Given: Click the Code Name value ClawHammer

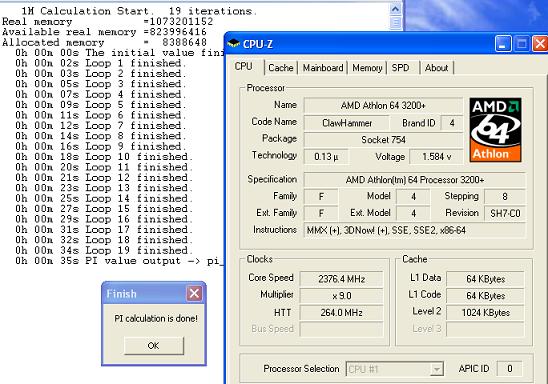Looking at the screenshot, I should [x=347, y=123].
